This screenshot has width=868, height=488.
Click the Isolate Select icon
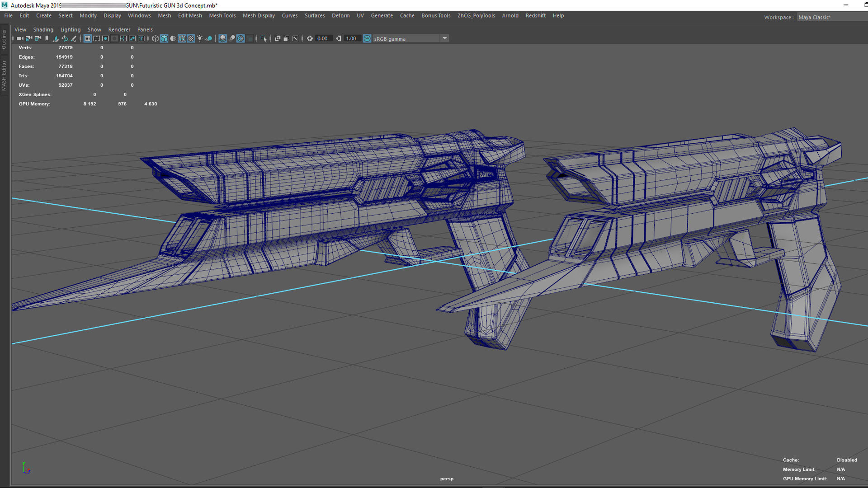click(x=264, y=38)
